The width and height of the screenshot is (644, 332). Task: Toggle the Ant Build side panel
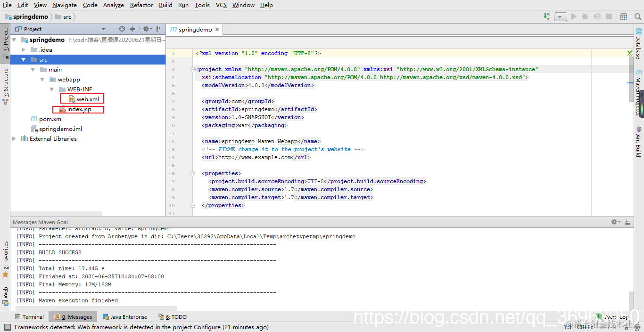click(x=639, y=142)
